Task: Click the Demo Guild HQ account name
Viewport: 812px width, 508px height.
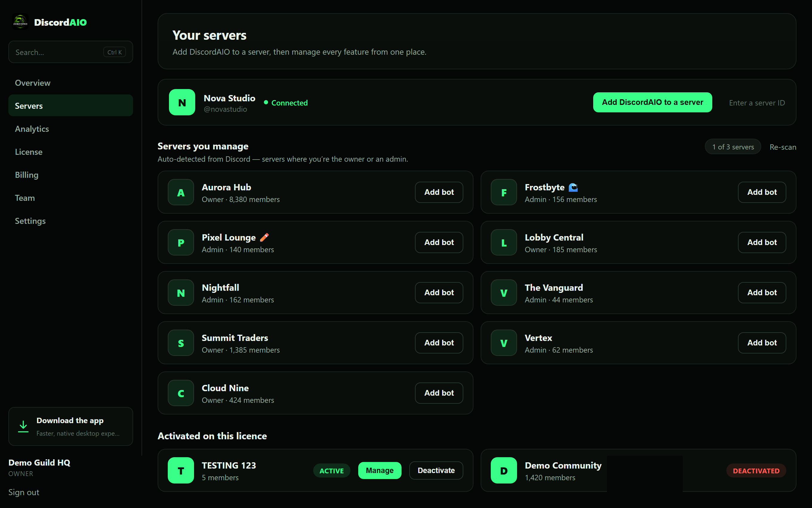Action: click(x=39, y=463)
